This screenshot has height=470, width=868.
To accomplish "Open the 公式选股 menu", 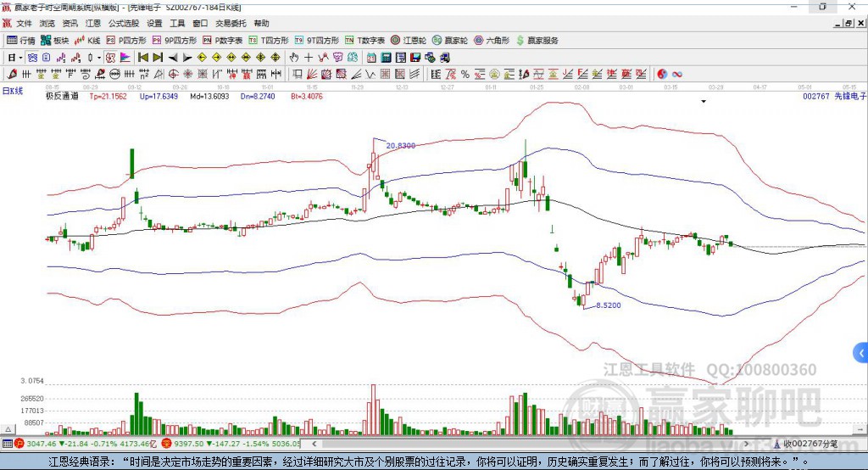I will pos(124,23).
